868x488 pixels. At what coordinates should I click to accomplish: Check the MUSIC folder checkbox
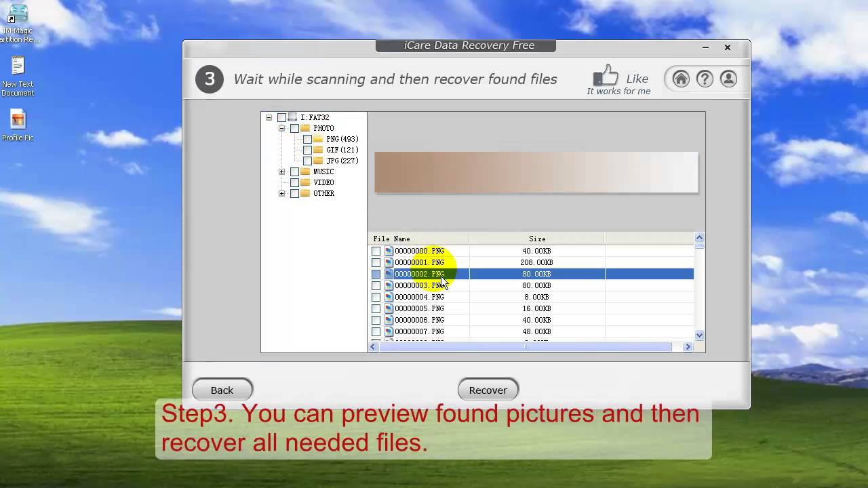click(294, 171)
